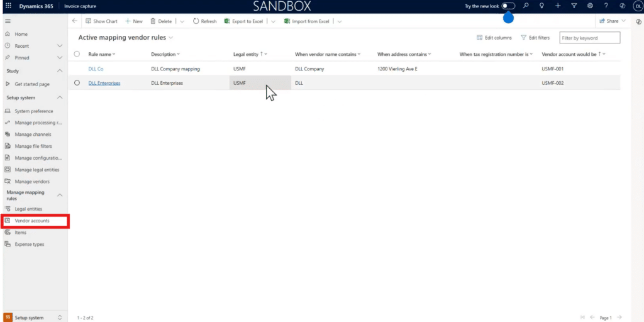Select all rows with header circle
This screenshot has height=322, width=644.
coord(77,54)
